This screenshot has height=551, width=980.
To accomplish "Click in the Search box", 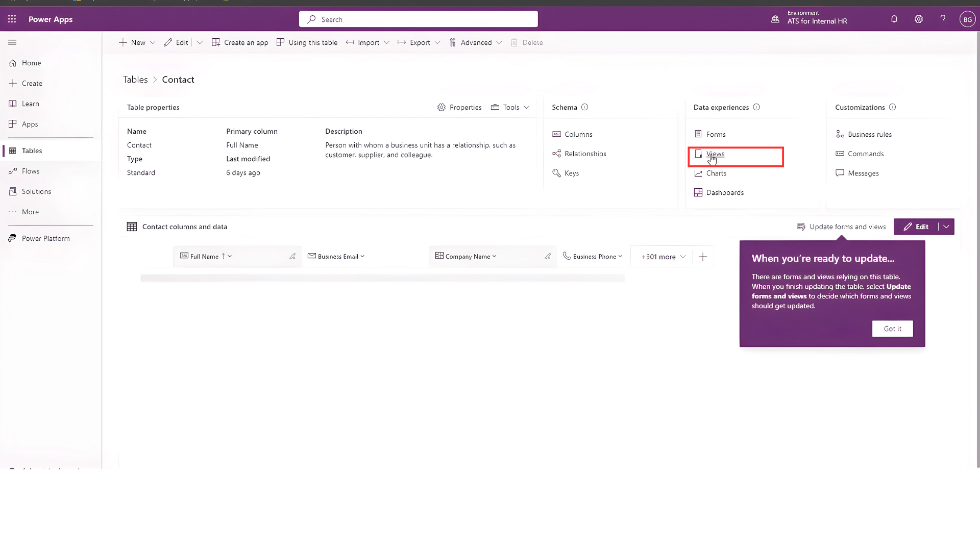I will [418, 19].
